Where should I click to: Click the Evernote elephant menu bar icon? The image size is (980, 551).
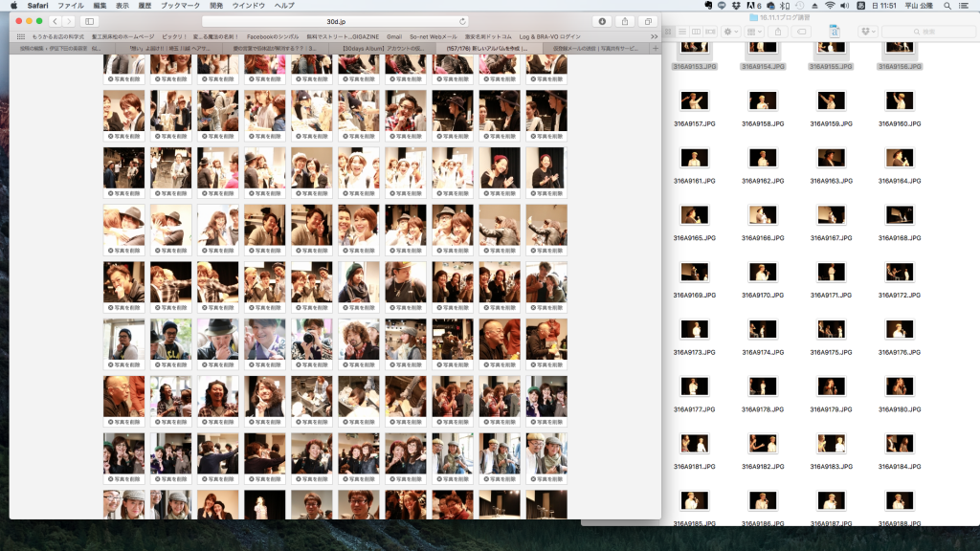708,6
